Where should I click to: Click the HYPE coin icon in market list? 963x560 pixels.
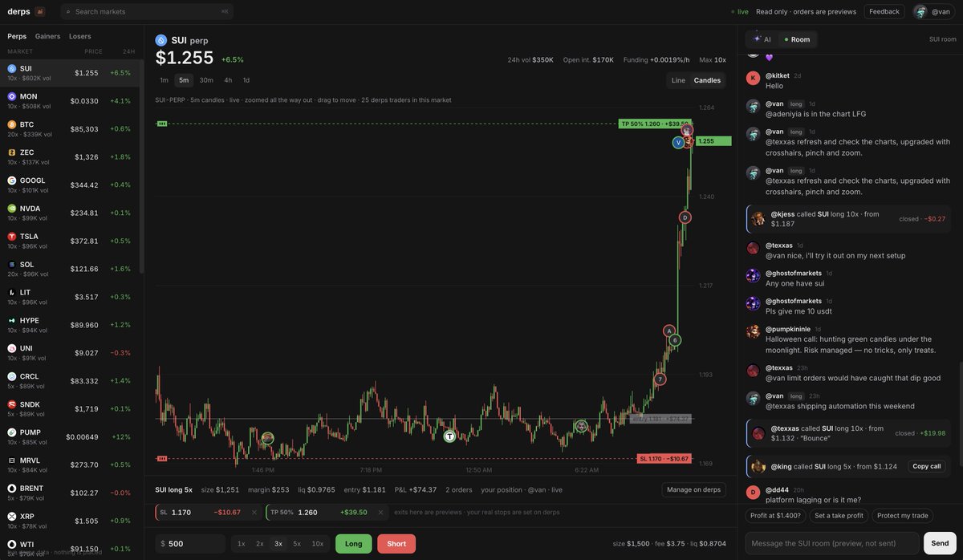coord(12,320)
